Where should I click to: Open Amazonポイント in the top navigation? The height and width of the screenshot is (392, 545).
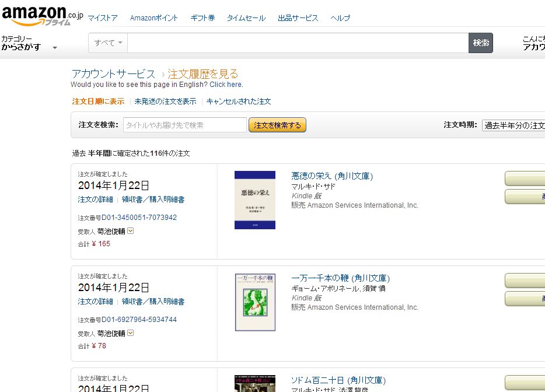(153, 18)
